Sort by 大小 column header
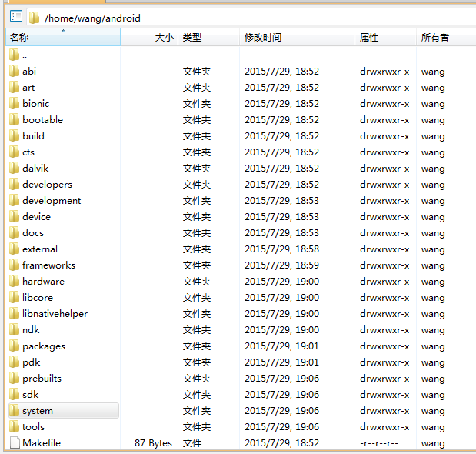This screenshot has height=454, width=476. click(x=149, y=38)
